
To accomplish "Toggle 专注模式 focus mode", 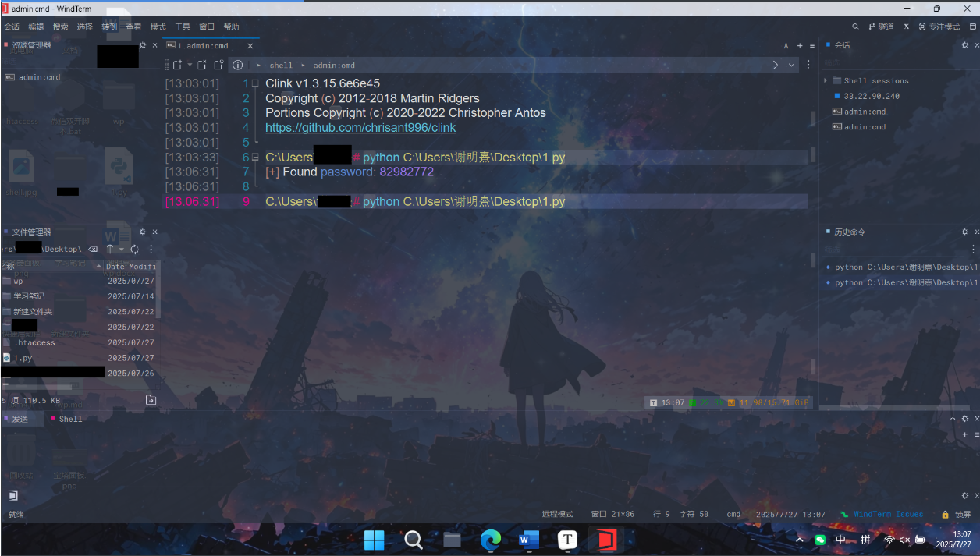I will 939,27.
